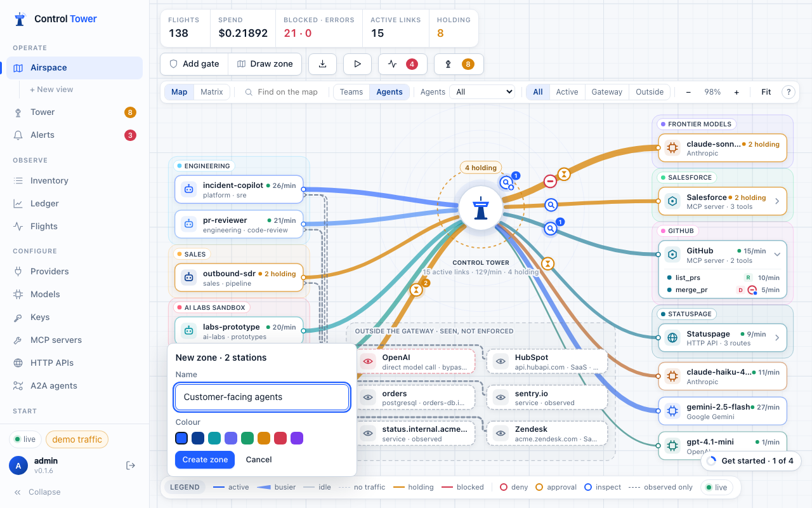The width and height of the screenshot is (812, 508).
Task: Click the log out icon beside admin
Action: point(131,465)
